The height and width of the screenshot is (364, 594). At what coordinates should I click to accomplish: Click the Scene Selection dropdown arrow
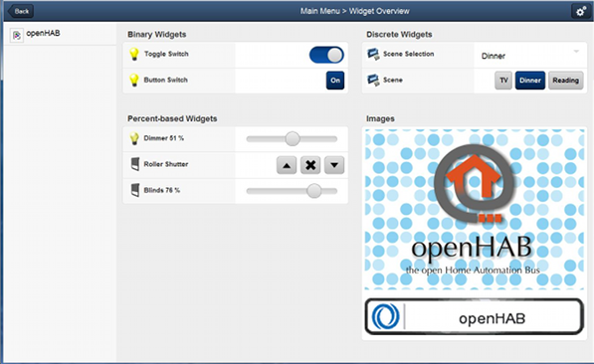pos(576,52)
